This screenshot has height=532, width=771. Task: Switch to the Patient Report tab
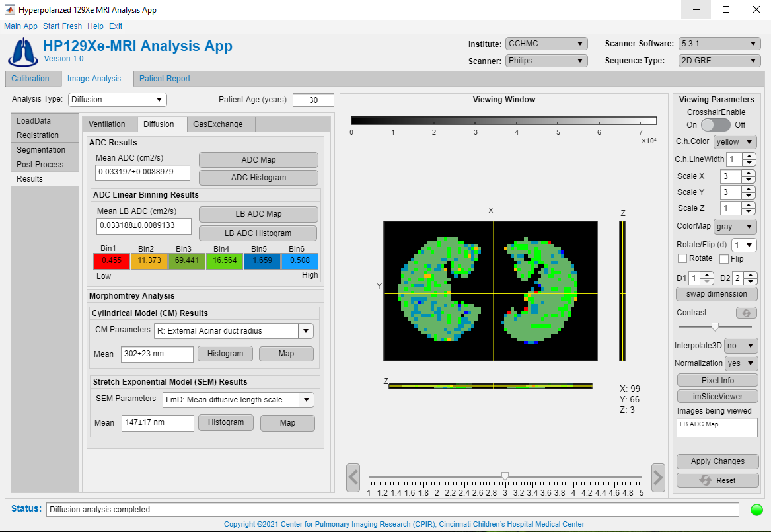[165, 79]
